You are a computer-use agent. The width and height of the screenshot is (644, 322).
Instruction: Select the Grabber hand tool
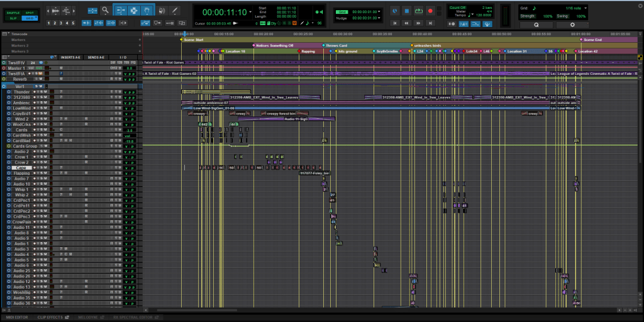coord(148,11)
